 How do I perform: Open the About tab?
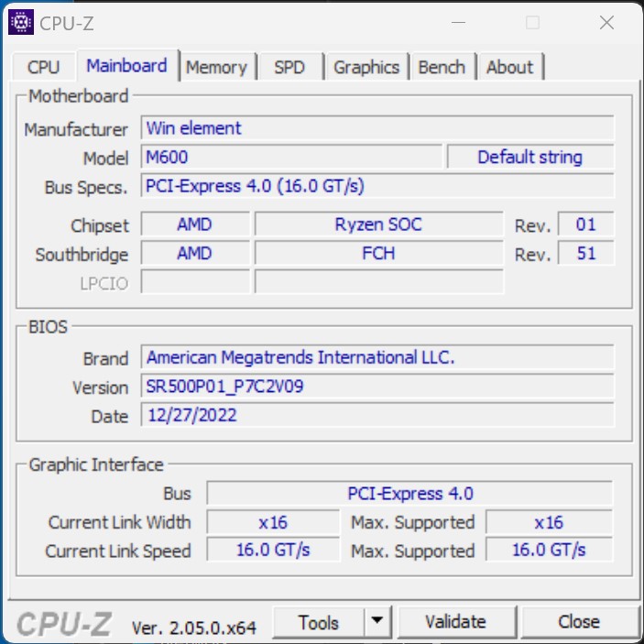[510, 67]
